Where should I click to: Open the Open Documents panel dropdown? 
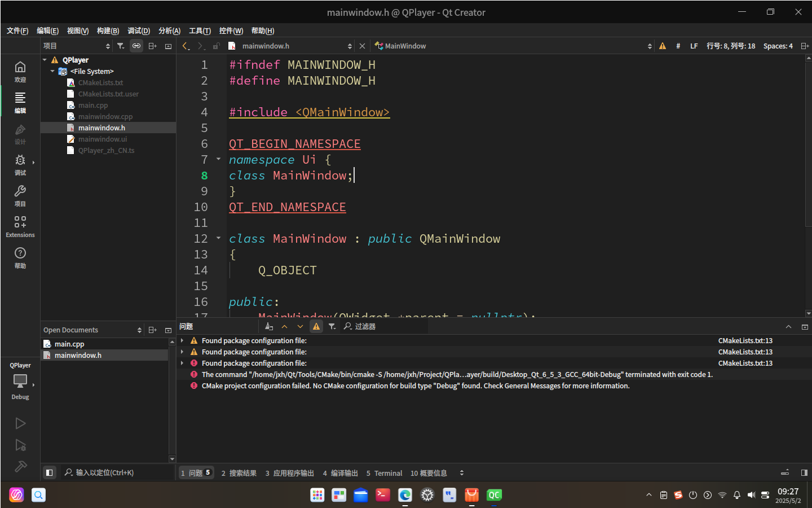click(92, 330)
